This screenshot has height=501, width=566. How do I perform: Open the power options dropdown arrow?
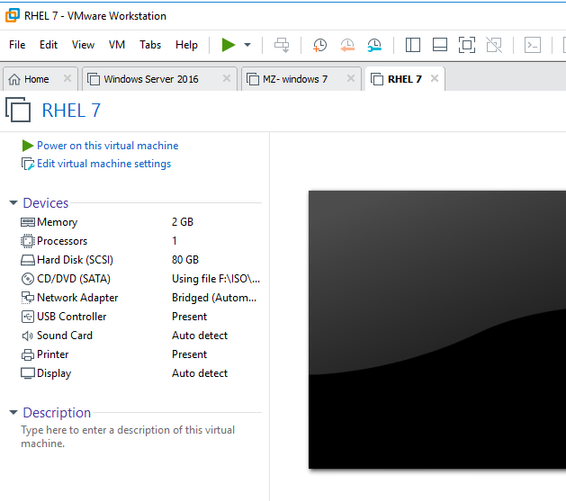(247, 45)
